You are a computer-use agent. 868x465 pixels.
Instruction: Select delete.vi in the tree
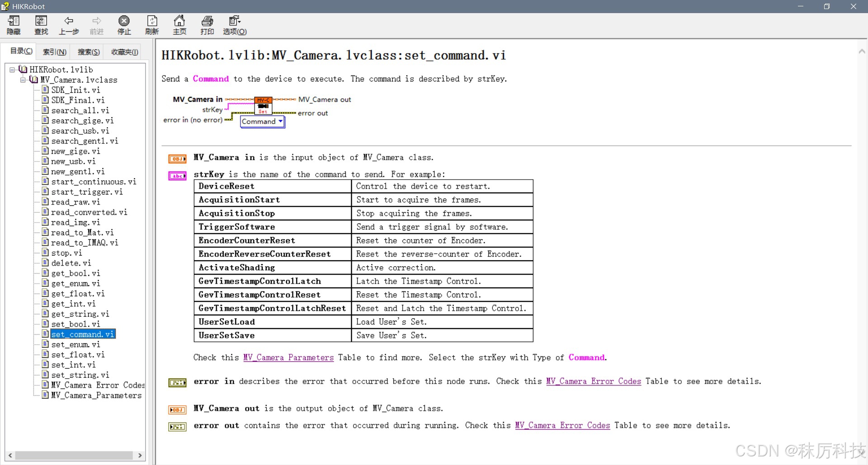coord(71,263)
